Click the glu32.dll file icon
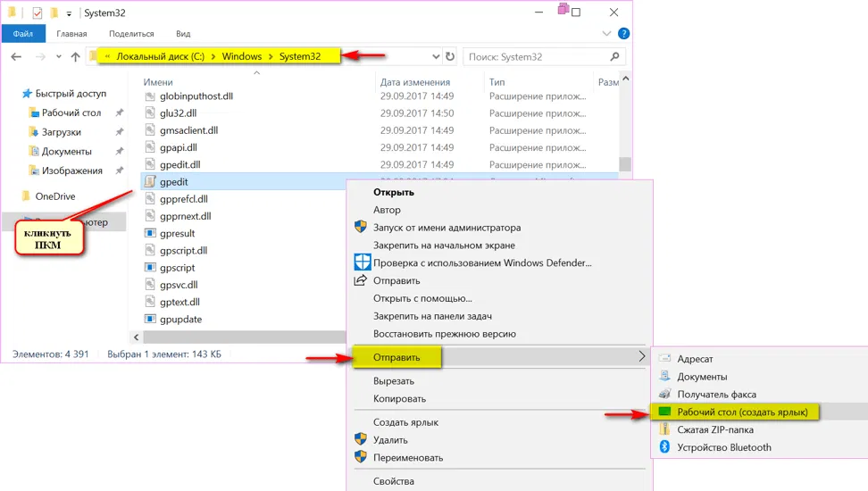 [x=150, y=112]
